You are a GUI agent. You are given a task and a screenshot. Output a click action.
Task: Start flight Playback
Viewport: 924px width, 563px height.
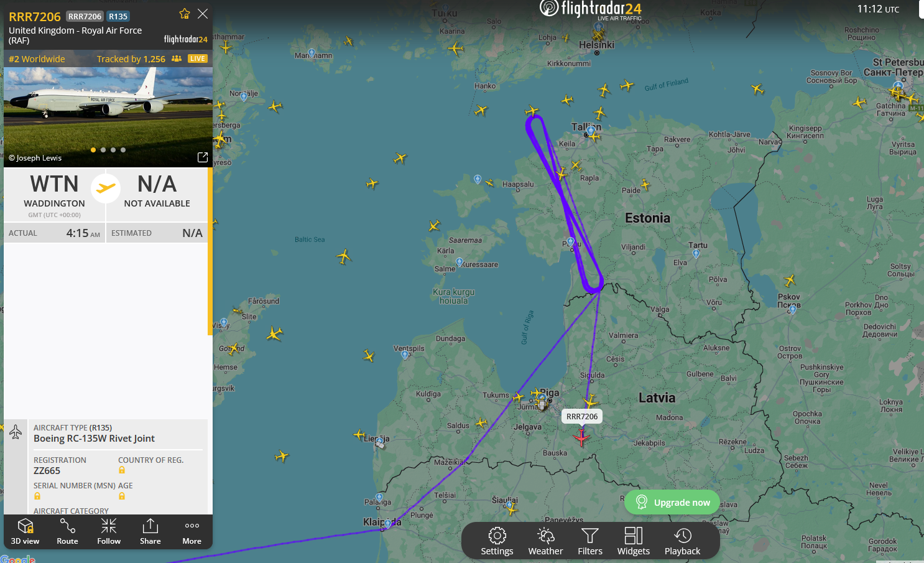coord(682,541)
